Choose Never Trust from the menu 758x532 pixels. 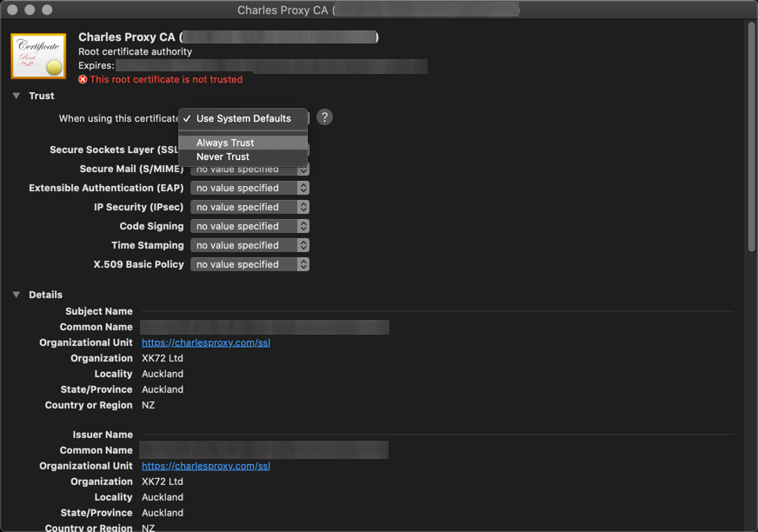(243, 156)
